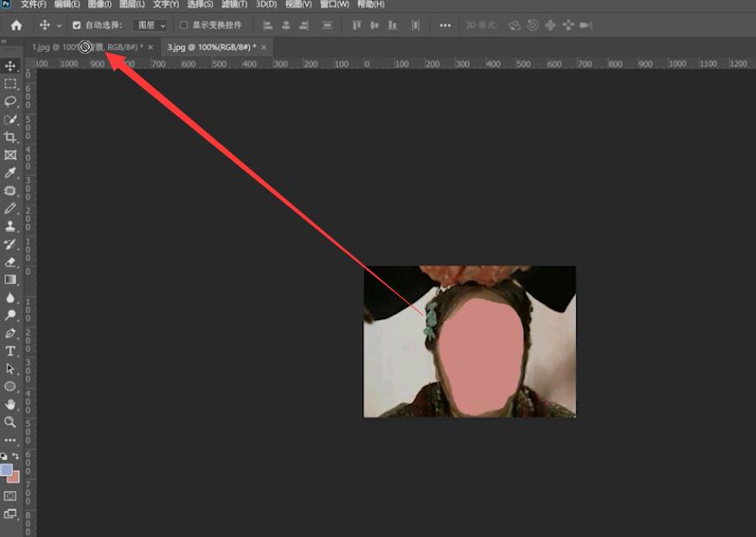The image size is (756, 537).
Task: Click align vertical centers icon
Action: pyautogui.click(x=375, y=25)
